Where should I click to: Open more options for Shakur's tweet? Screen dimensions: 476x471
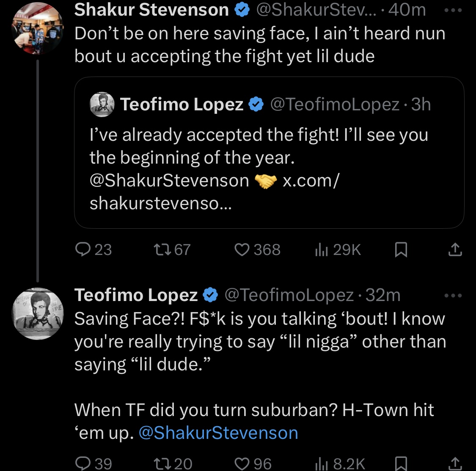(454, 10)
